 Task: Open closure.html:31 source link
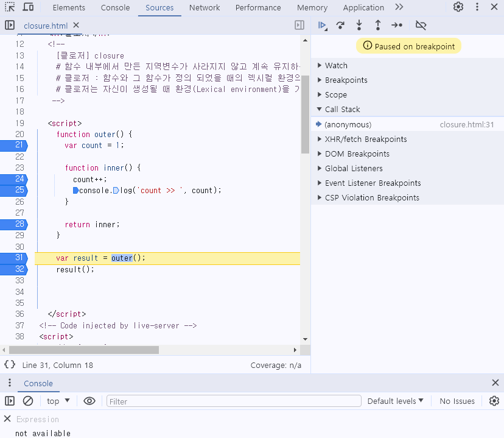[x=467, y=125]
